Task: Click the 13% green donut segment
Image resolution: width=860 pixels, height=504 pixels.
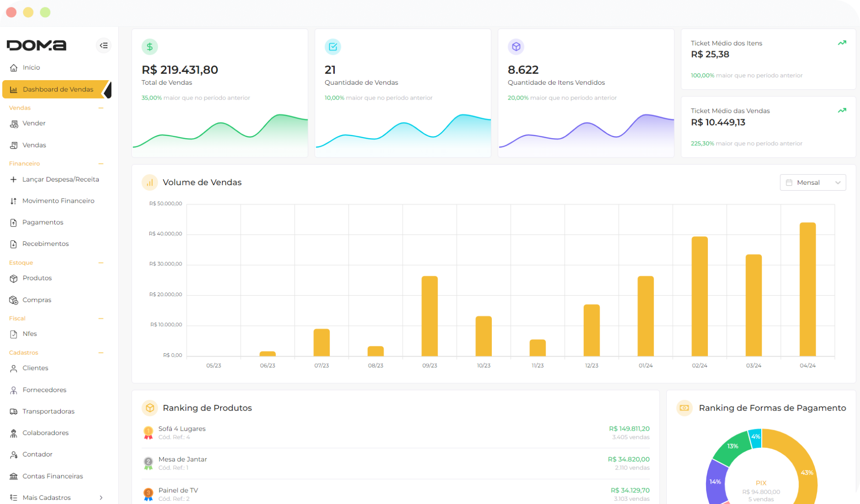Action: tap(732, 447)
